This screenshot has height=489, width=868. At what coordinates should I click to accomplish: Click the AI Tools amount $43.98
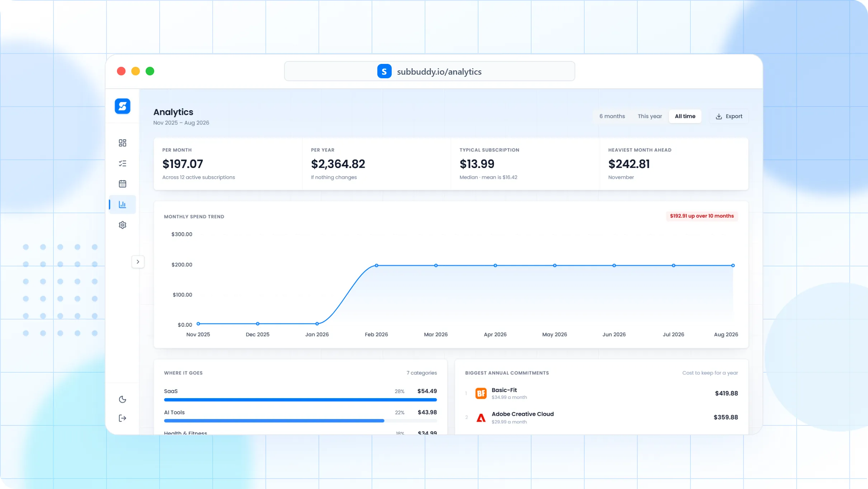427,413
